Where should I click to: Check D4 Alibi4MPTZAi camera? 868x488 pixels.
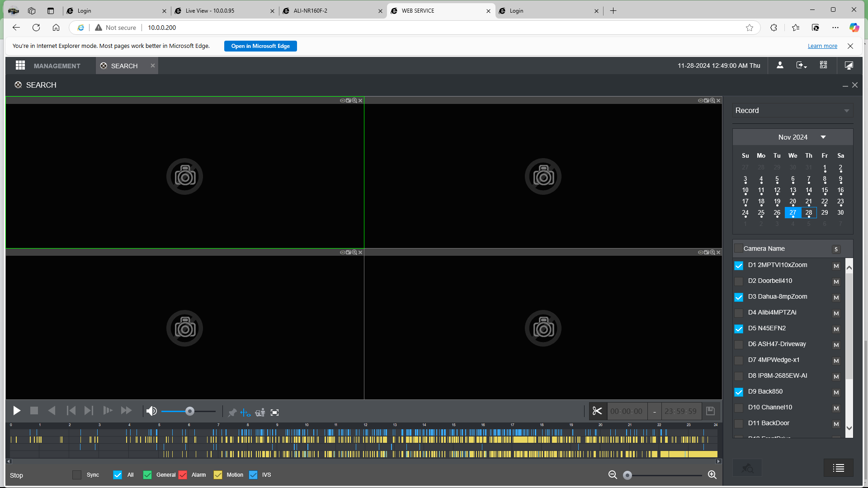click(x=739, y=313)
